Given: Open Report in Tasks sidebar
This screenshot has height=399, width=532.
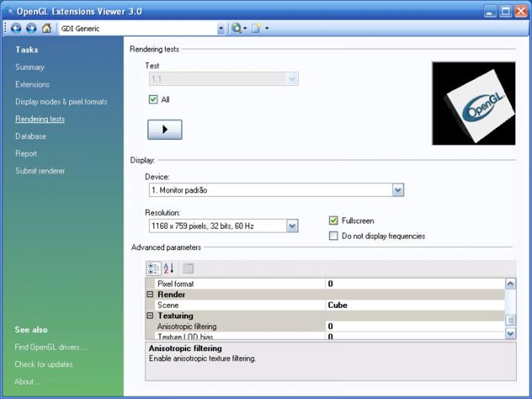Looking at the screenshot, I should (x=26, y=154).
